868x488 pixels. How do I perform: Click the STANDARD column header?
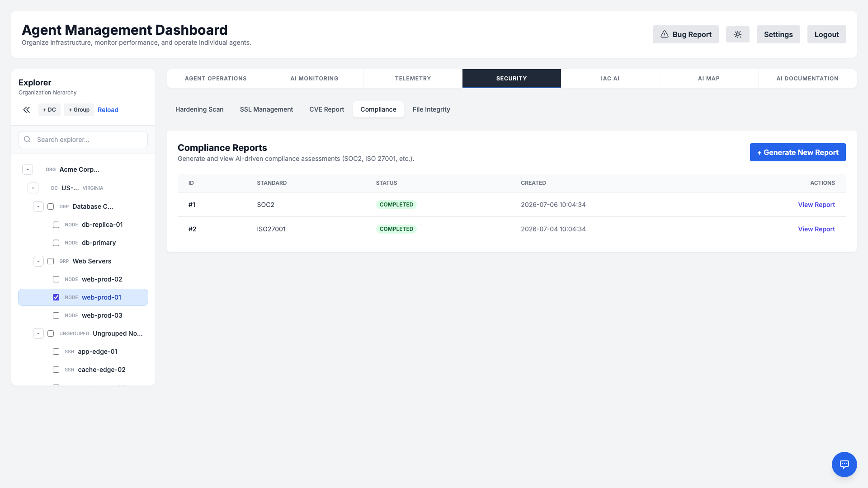272,183
